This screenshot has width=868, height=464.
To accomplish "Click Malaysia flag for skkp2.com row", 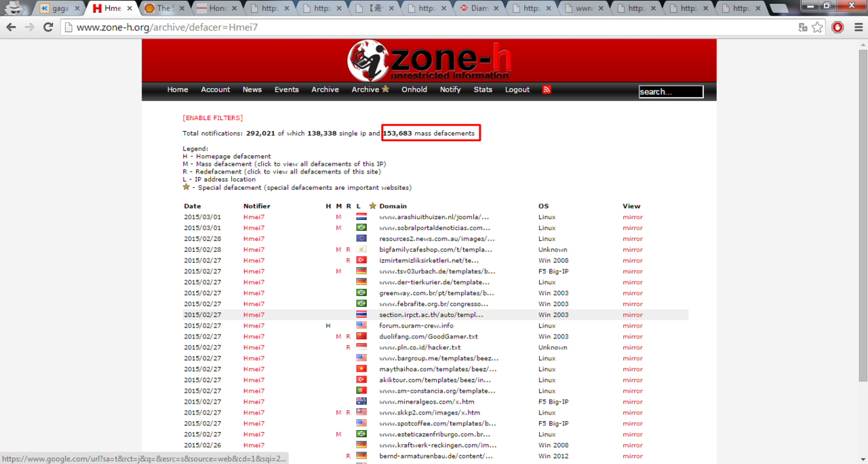I will point(361,412).
